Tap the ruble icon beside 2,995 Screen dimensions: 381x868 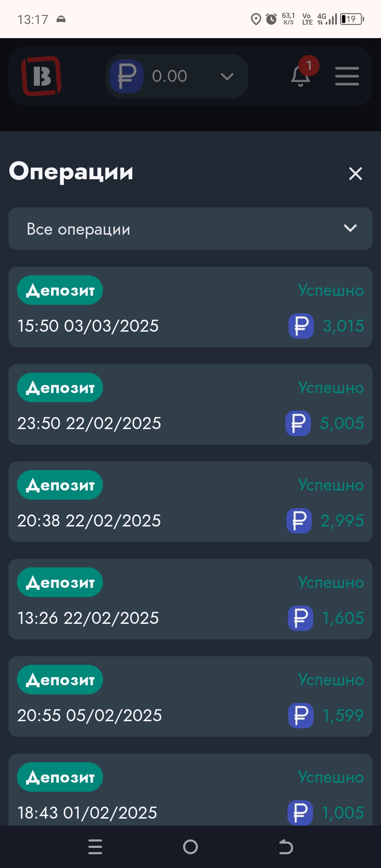pos(299,521)
